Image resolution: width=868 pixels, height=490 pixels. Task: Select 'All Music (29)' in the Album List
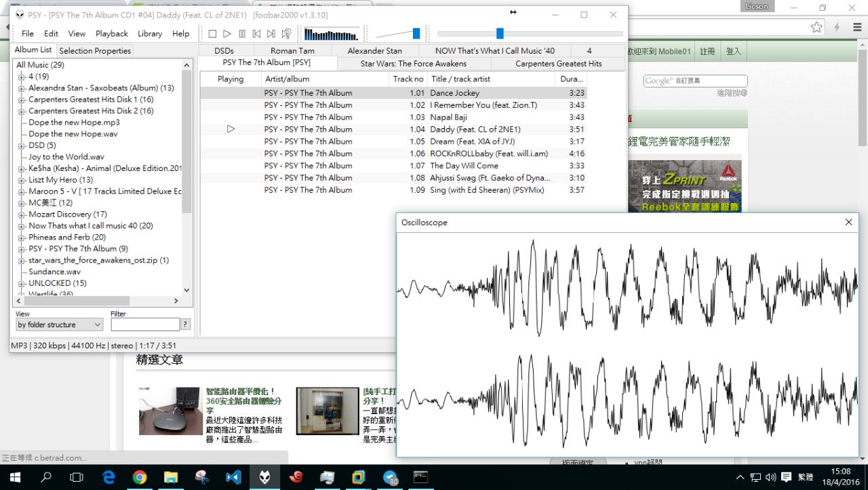click(41, 65)
